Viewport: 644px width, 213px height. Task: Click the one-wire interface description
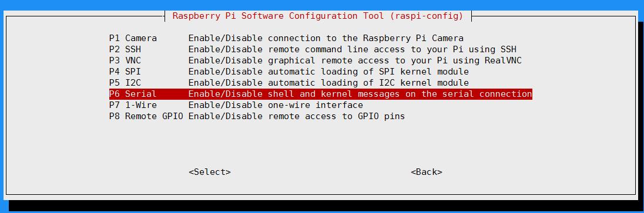276,104
